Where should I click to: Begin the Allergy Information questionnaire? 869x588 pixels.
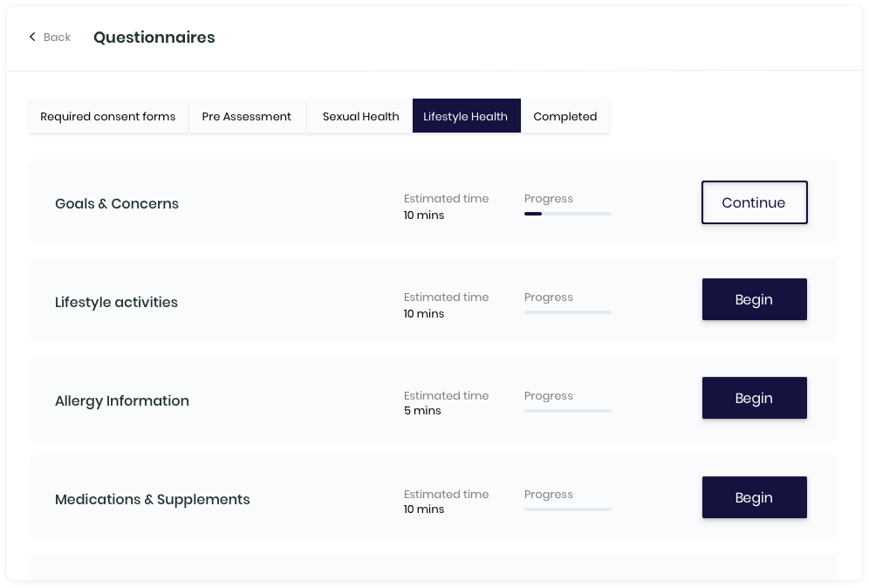(x=755, y=399)
